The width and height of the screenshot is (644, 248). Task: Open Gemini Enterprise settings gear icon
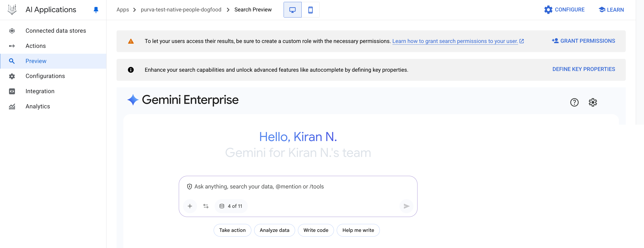593,102
